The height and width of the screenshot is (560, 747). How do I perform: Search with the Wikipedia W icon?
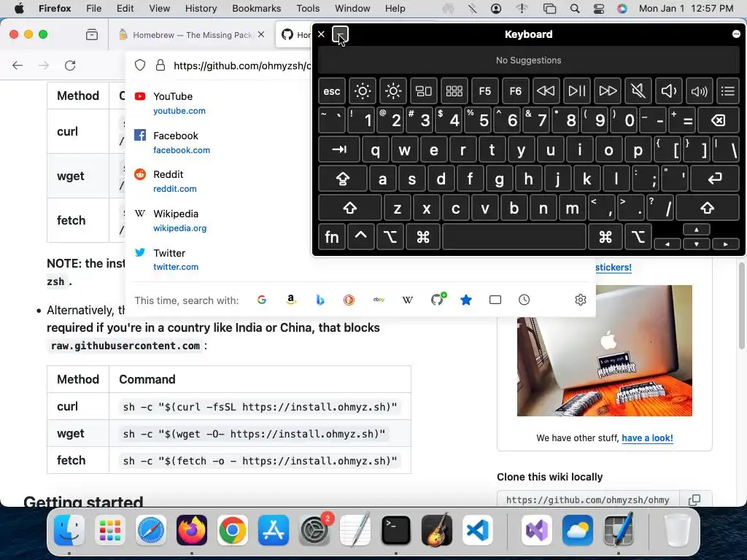(408, 300)
